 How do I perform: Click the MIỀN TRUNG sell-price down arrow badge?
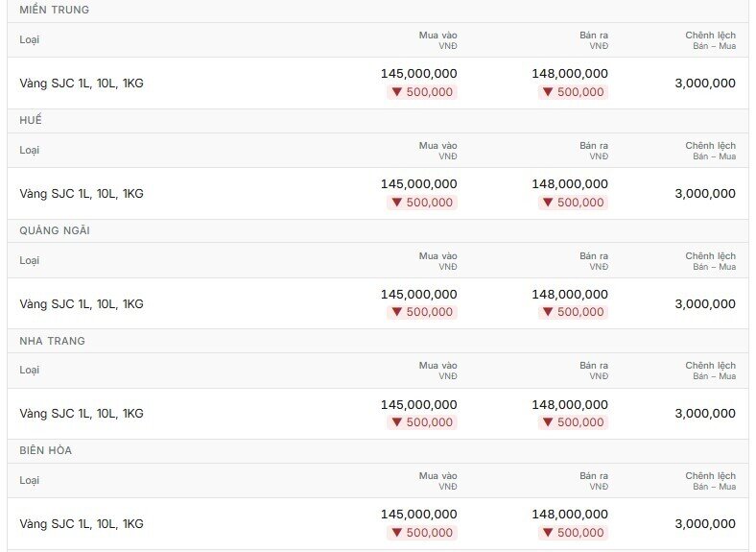point(573,92)
